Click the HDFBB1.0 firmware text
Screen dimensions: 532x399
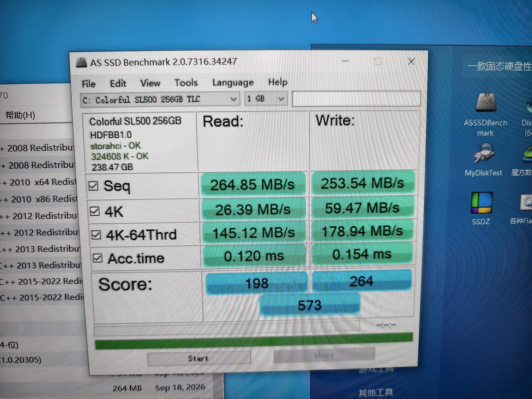[x=111, y=135]
